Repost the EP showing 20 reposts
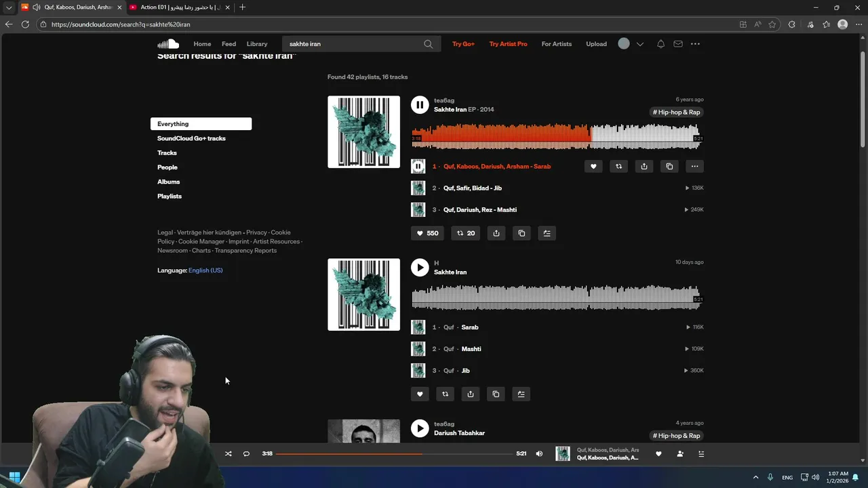 click(466, 233)
